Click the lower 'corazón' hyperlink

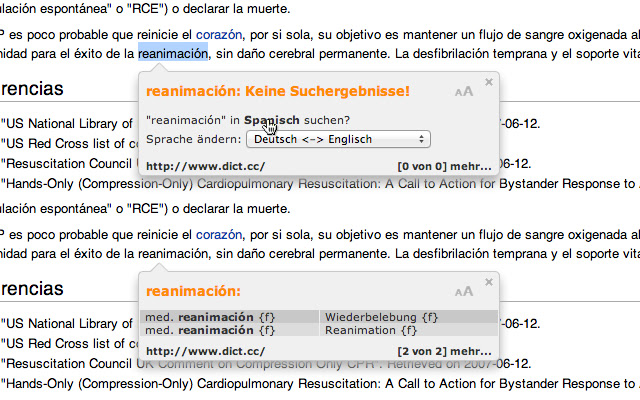[x=220, y=235]
